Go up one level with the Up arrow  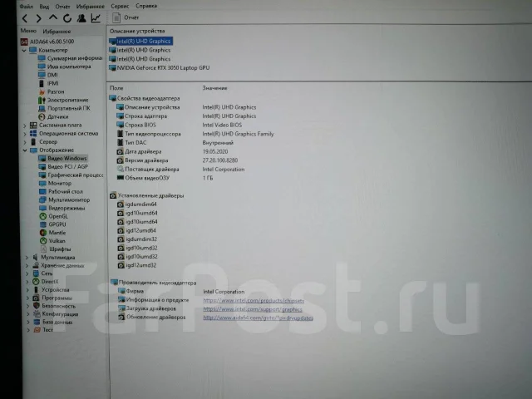pos(53,17)
